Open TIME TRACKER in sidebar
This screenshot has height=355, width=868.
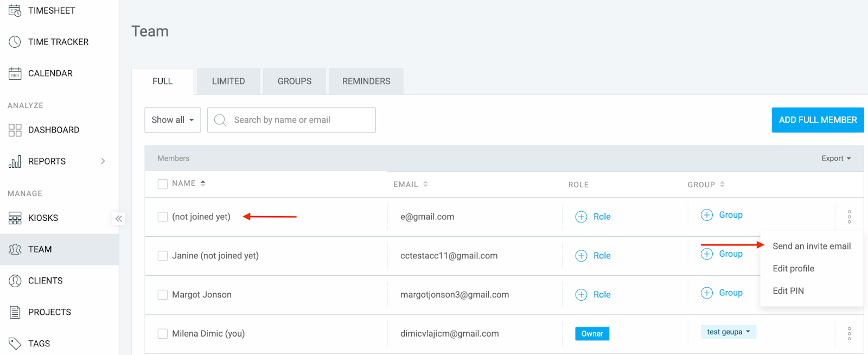[x=59, y=42]
